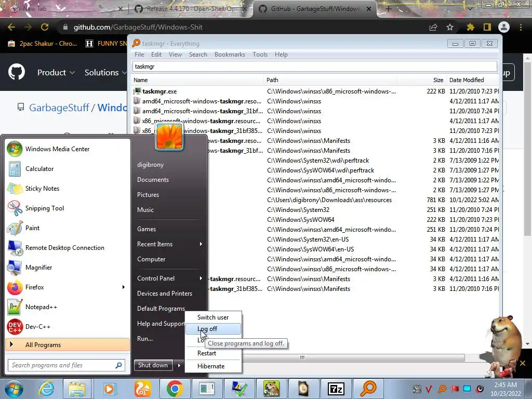Switch to Chrome via taskbar icon

(175, 389)
